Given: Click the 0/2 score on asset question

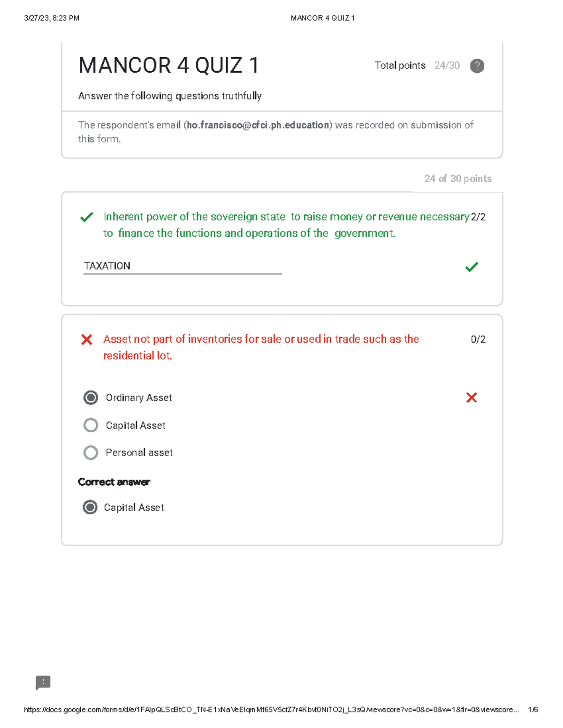Looking at the screenshot, I should click(x=478, y=339).
